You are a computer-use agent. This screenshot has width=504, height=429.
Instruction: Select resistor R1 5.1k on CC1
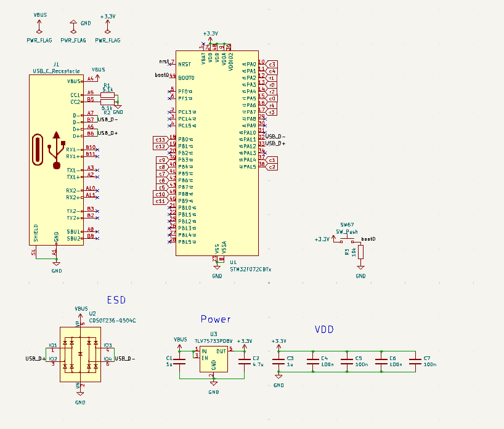pos(108,94)
